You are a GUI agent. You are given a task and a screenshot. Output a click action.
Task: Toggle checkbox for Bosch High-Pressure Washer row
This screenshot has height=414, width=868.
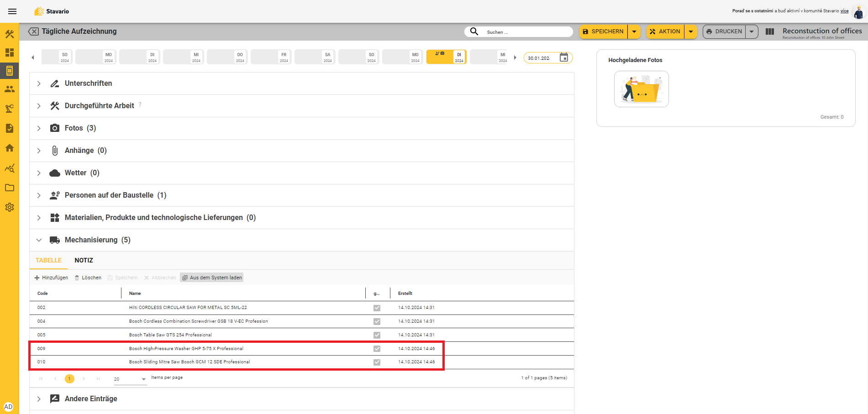pos(377,349)
